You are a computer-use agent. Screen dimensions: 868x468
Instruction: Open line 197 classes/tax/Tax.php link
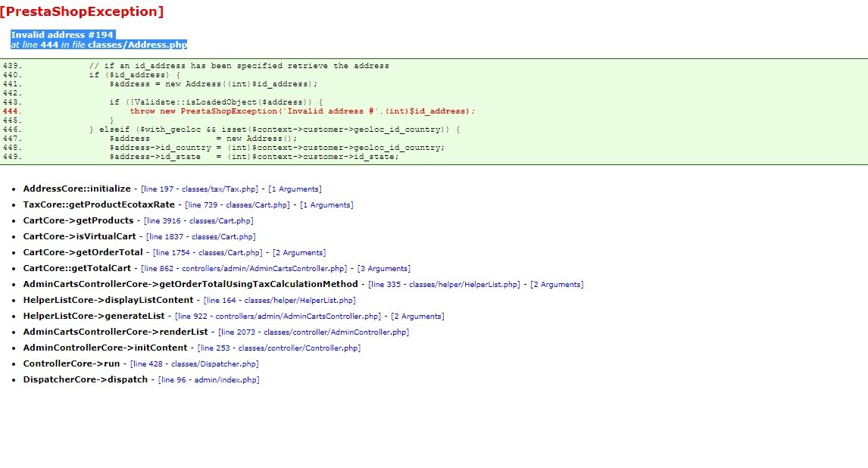pyautogui.click(x=199, y=189)
